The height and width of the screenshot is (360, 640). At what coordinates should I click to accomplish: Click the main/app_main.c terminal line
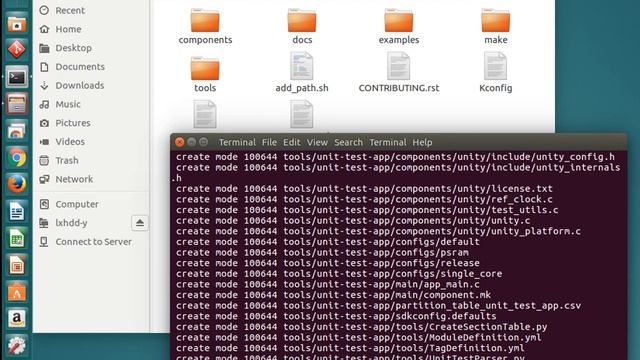click(x=328, y=284)
